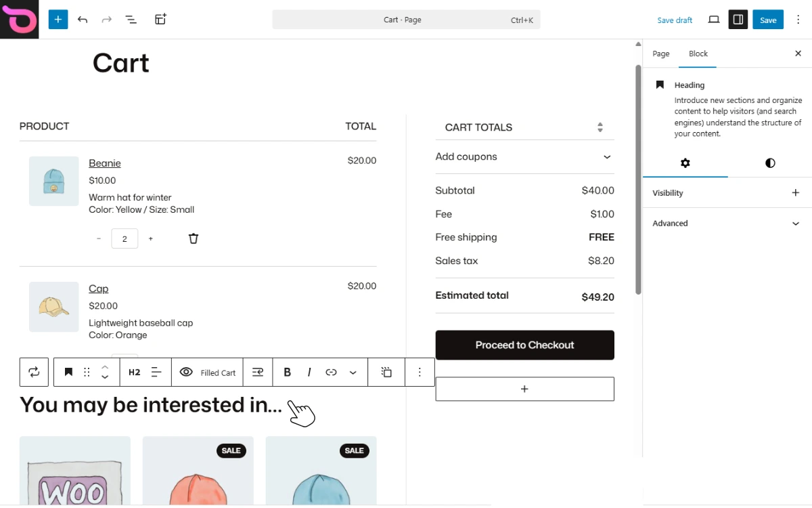
Task: Expand the Advanced panel
Action: [727, 224]
